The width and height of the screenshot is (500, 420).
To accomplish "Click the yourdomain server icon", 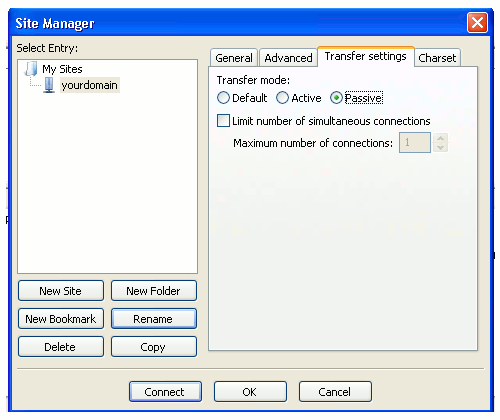I will click(x=49, y=85).
